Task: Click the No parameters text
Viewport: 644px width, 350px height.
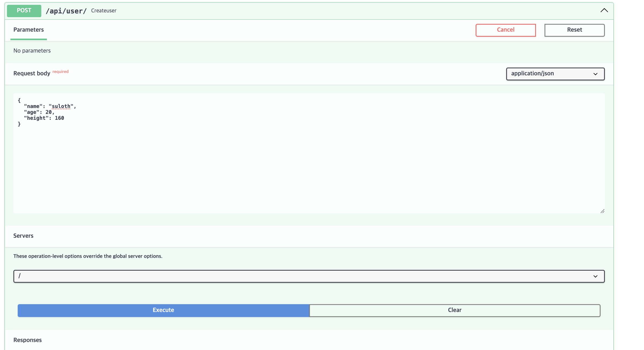Action: click(32, 51)
